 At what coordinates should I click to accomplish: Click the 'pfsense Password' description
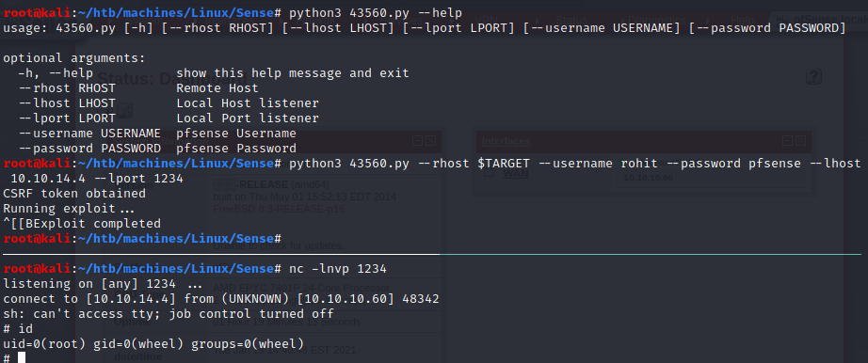tap(236, 149)
